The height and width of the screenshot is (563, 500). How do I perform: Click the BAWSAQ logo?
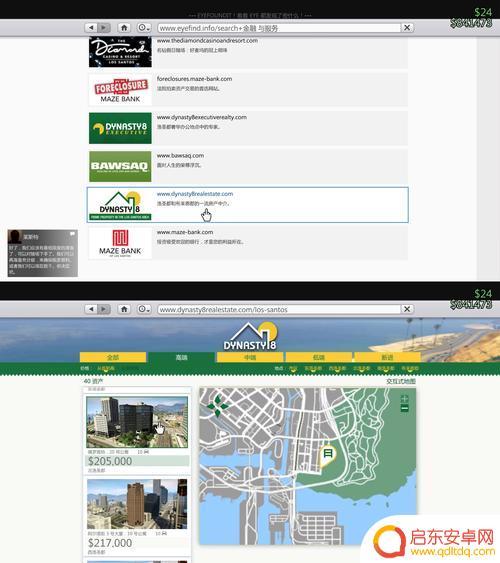click(120, 167)
